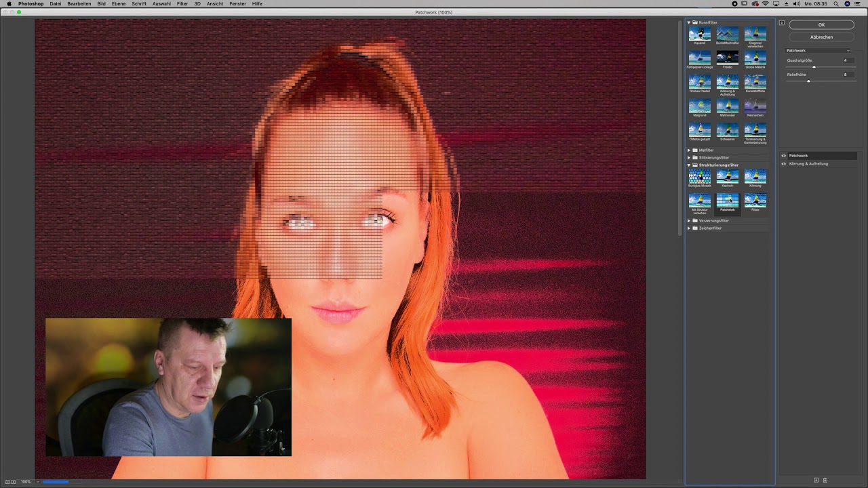Select the Körnung filter in Strukturierungsfilter
Viewport: 868px width, 488px height.
tap(755, 176)
